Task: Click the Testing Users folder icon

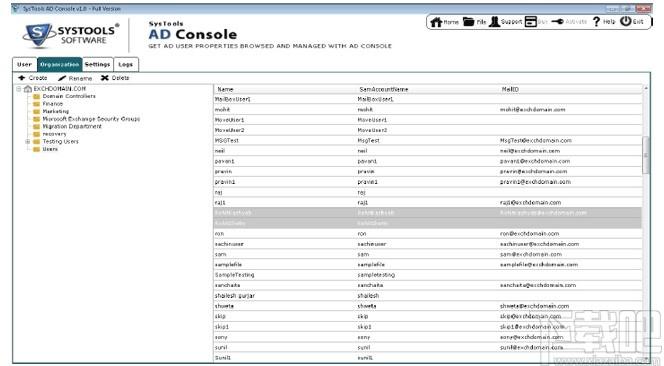Action: (37, 142)
